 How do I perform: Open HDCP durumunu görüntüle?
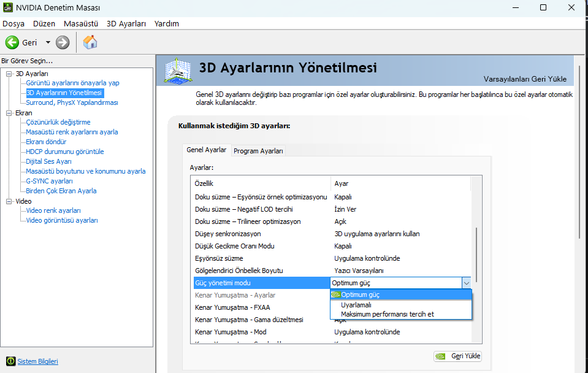pos(65,152)
